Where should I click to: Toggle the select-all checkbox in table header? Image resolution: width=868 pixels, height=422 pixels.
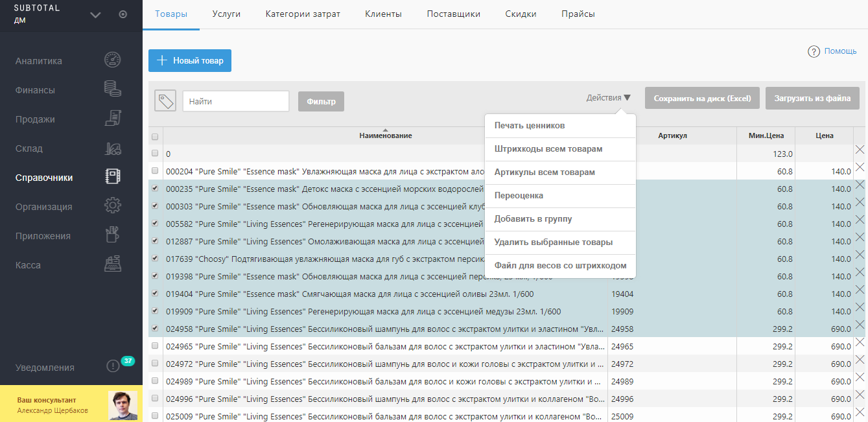155,137
